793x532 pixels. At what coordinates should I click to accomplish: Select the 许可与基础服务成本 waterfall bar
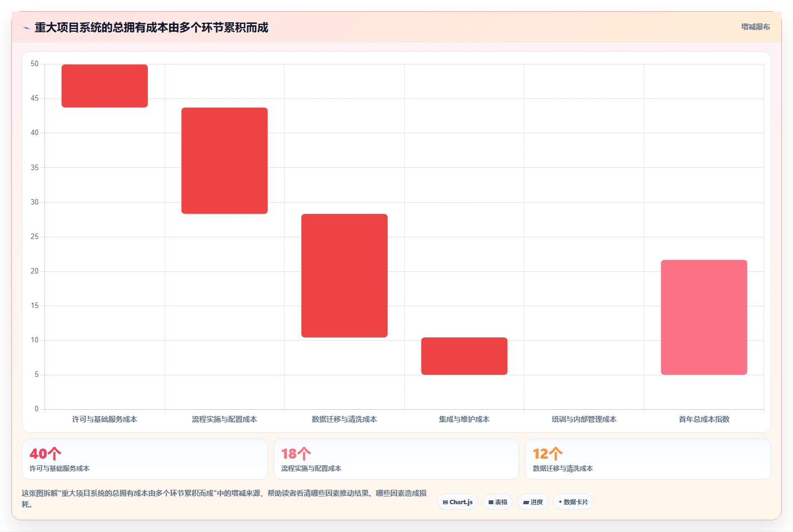coord(105,86)
